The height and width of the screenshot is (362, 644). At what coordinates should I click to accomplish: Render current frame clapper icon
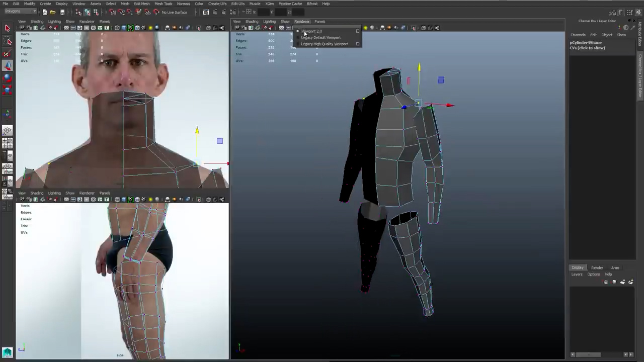[x=215, y=12]
